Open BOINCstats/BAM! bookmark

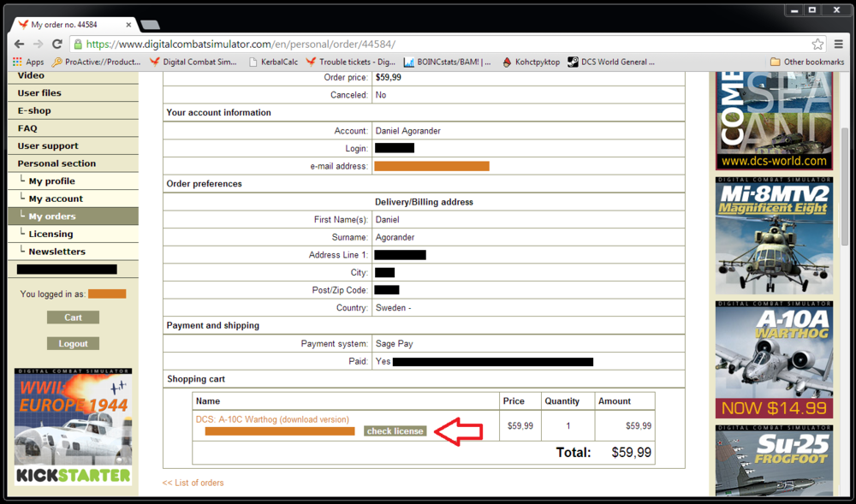(x=448, y=62)
